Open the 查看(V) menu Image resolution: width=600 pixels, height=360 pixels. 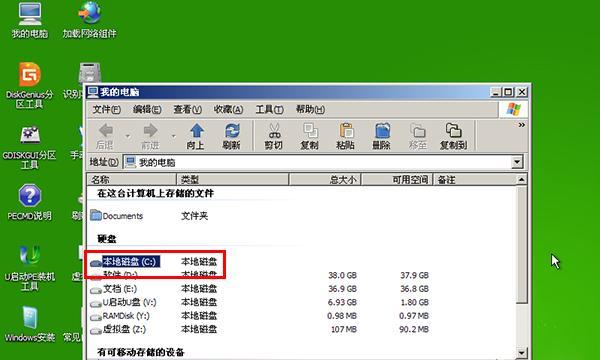188,110
